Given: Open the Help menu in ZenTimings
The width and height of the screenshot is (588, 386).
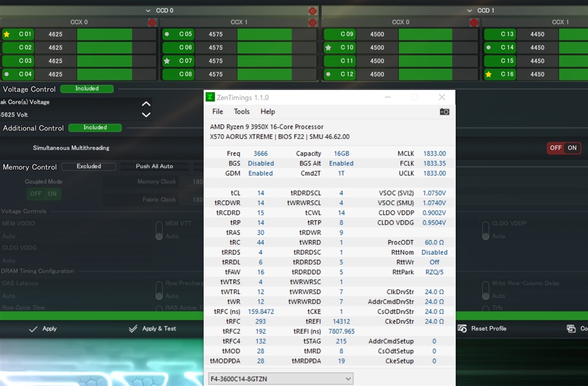Looking at the screenshot, I should pyautogui.click(x=268, y=112).
